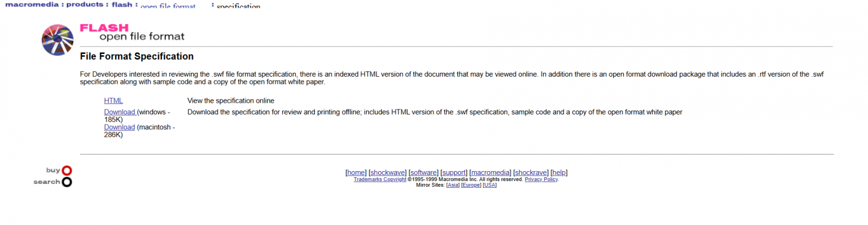This screenshot has width=868, height=225.
Task: Click the black search circle icon
Action: coord(67,182)
